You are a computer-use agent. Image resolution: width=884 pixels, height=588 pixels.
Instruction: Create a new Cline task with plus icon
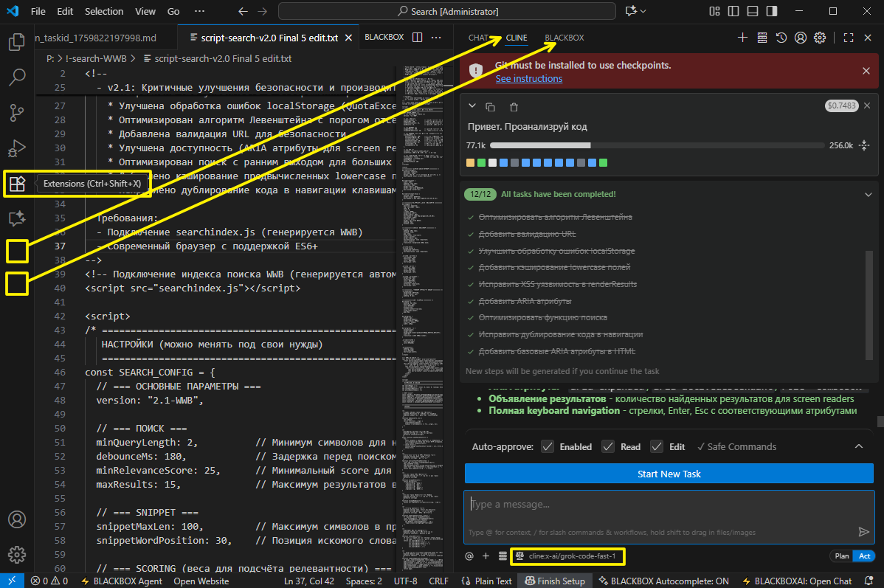tap(742, 37)
